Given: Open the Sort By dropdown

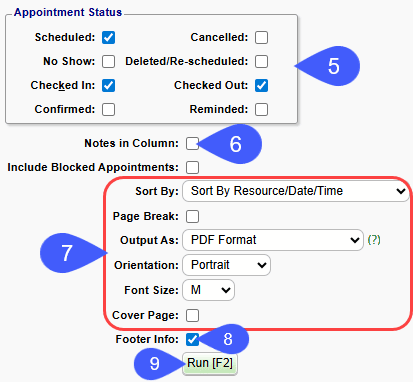Looking at the screenshot, I should point(296,191).
